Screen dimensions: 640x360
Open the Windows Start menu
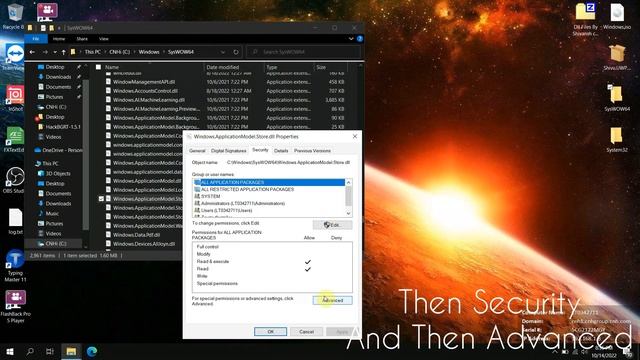[x=10, y=351]
